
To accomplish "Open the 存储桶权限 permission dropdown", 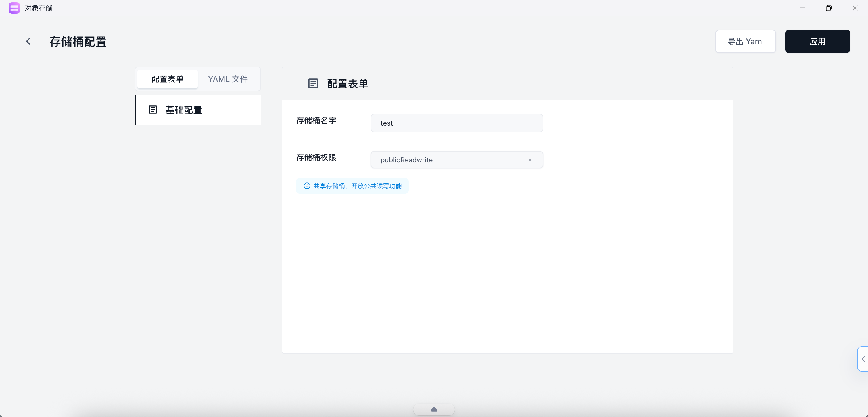I will 457,159.
